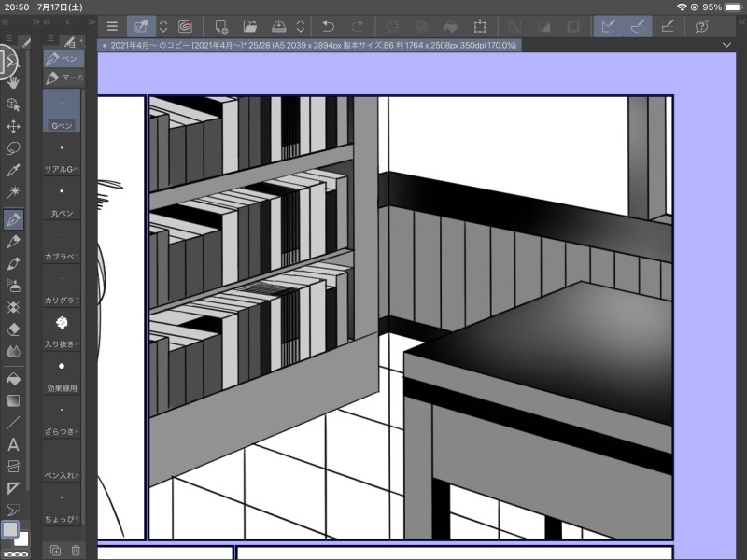Select the Lasso selection tool

point(13,148)
